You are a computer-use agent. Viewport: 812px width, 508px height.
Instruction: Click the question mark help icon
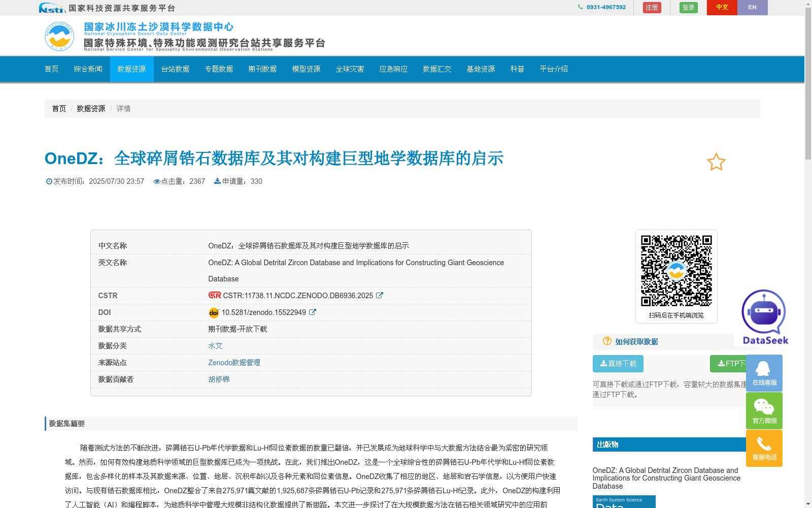click(x=607, y=341)
